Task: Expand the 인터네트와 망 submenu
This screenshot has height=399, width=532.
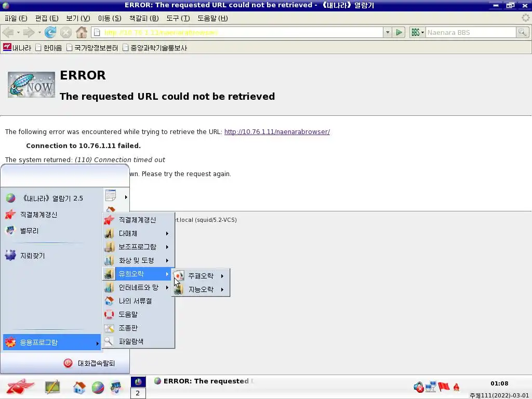Action: (138, 287)
